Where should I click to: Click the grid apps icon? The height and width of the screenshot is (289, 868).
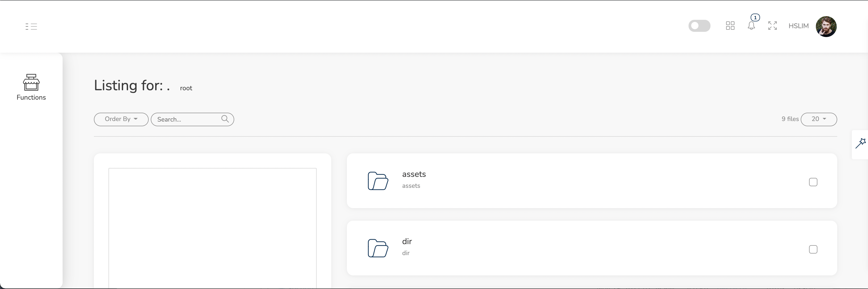[x=730, y=26]
